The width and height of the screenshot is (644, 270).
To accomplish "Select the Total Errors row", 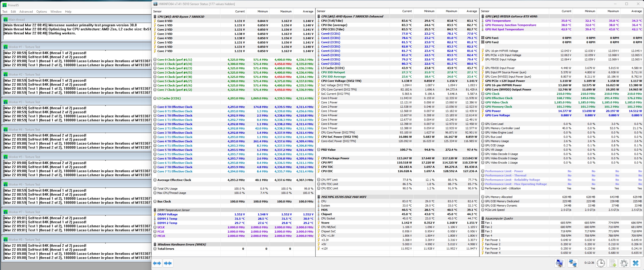I will 233,249.
